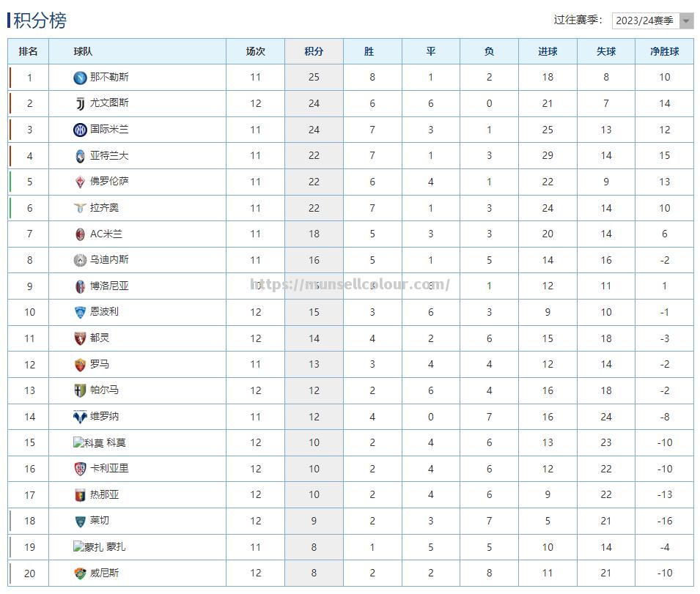Click the season dropdown arrow button
The width and height of the screenshot is (700, 594).
point(686,21)
